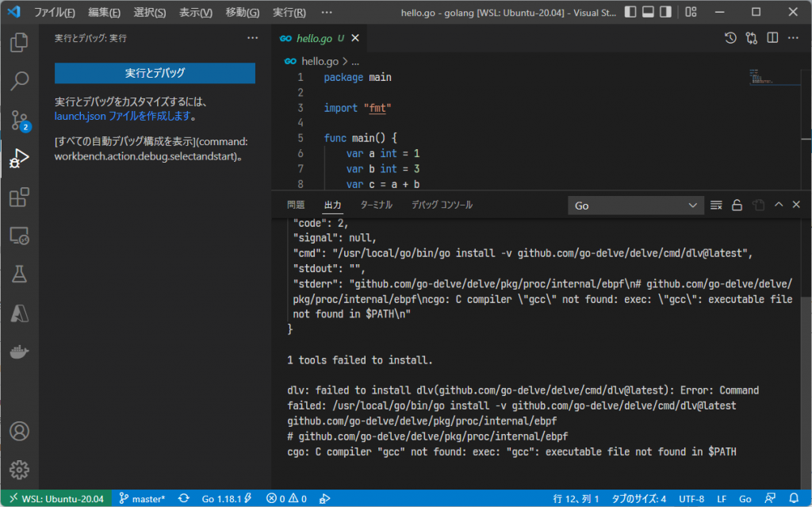Screen dimensions: 812x507
Task: Click line number 5 in the gutter
Action: click(301, 138)
